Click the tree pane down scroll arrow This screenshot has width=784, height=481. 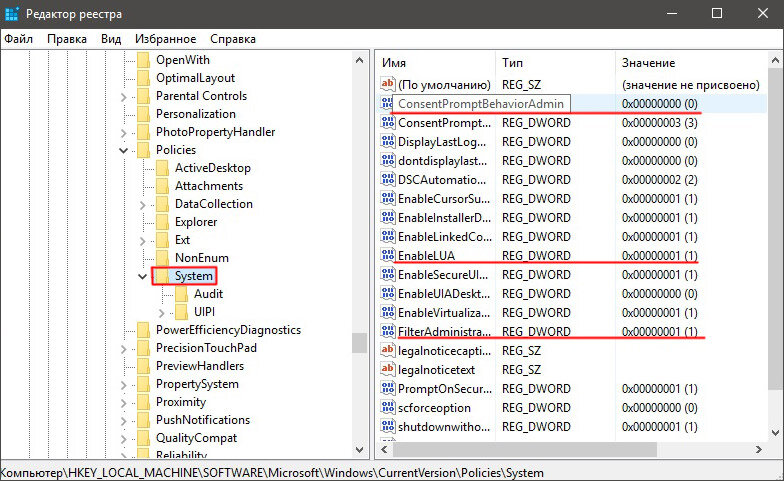pos(359,450)
